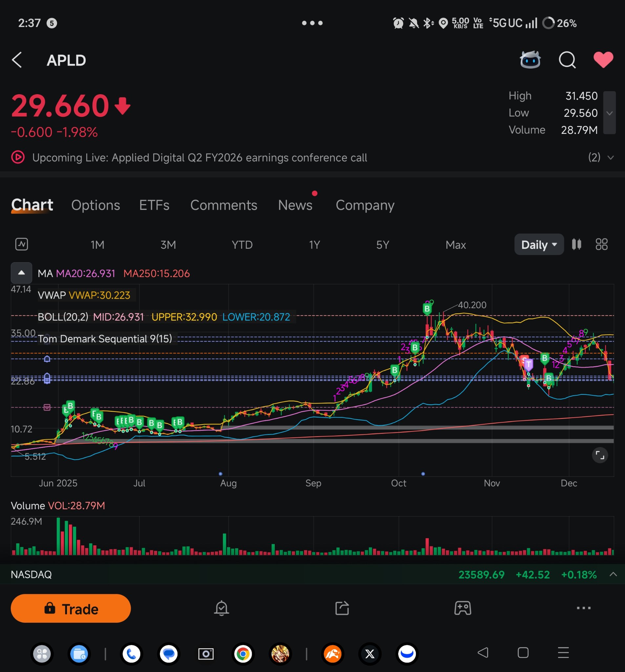625x672 pixels.
Task: Open the upcoming earnings conference call link
Action: click(200, 157)
